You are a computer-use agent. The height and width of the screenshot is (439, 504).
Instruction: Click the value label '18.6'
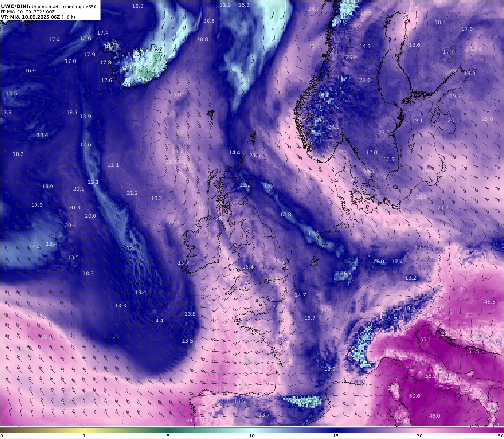click(415, 45)
